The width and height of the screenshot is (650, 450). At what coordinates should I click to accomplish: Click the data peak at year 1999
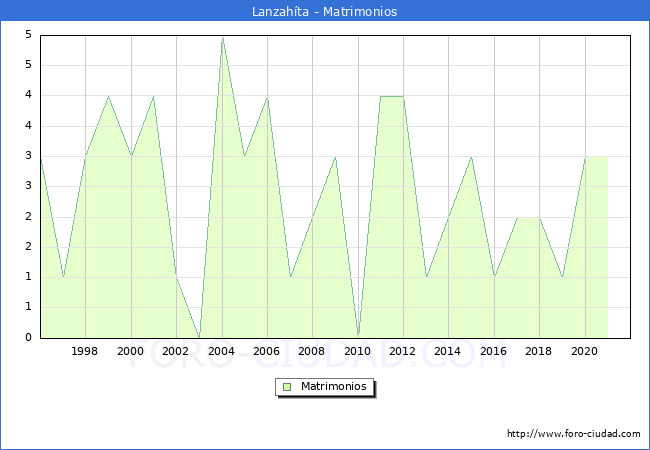(108, 97)
